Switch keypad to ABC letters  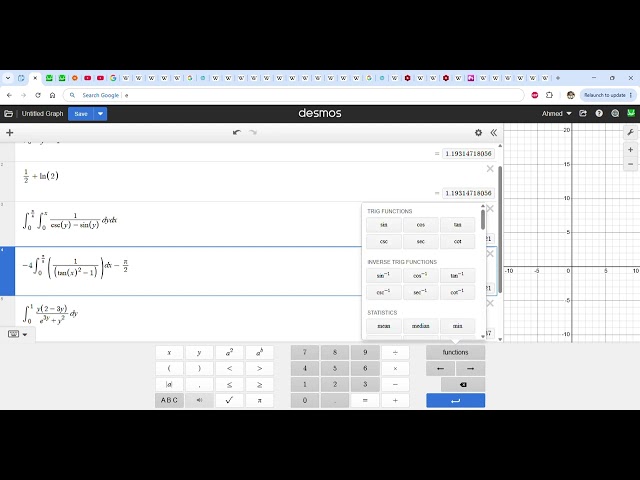pos(169,400)
